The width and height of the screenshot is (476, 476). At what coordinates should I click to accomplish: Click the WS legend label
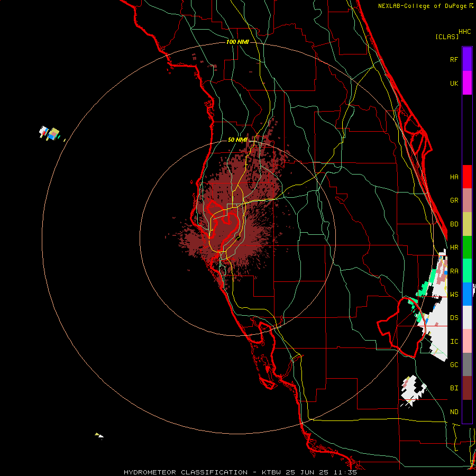[x=454, y=294]
